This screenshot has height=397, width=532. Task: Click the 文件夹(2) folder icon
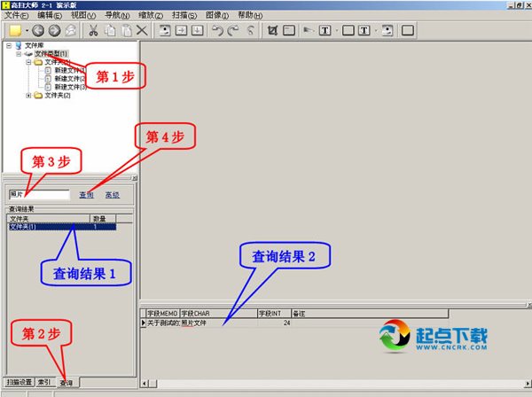coord(38,96)
